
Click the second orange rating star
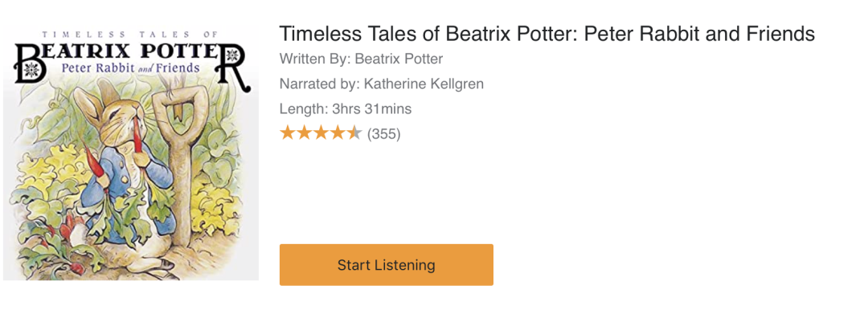[304, 132]
